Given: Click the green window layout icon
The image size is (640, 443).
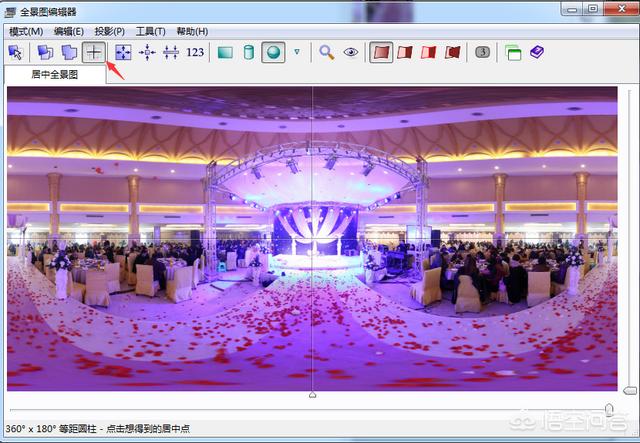Looking at the screenshot, I should tap(513, 53).
